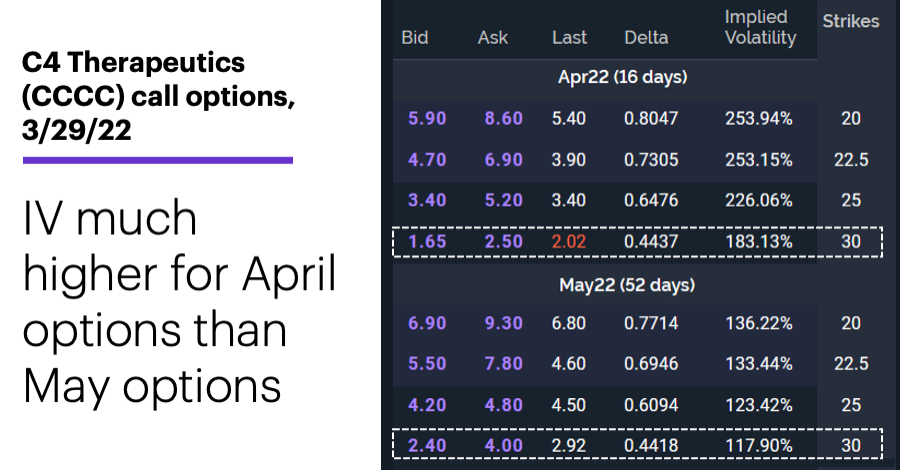The image size is (900, 470).
Task: Sort by the Implied Volatility header
Action: pyautogui.click(x=761, y=28)
